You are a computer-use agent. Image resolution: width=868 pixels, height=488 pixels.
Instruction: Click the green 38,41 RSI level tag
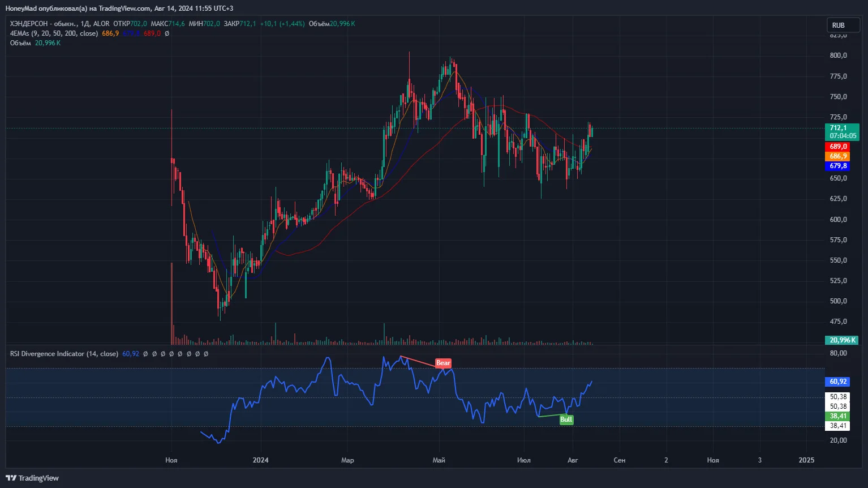tap(837, 416)
